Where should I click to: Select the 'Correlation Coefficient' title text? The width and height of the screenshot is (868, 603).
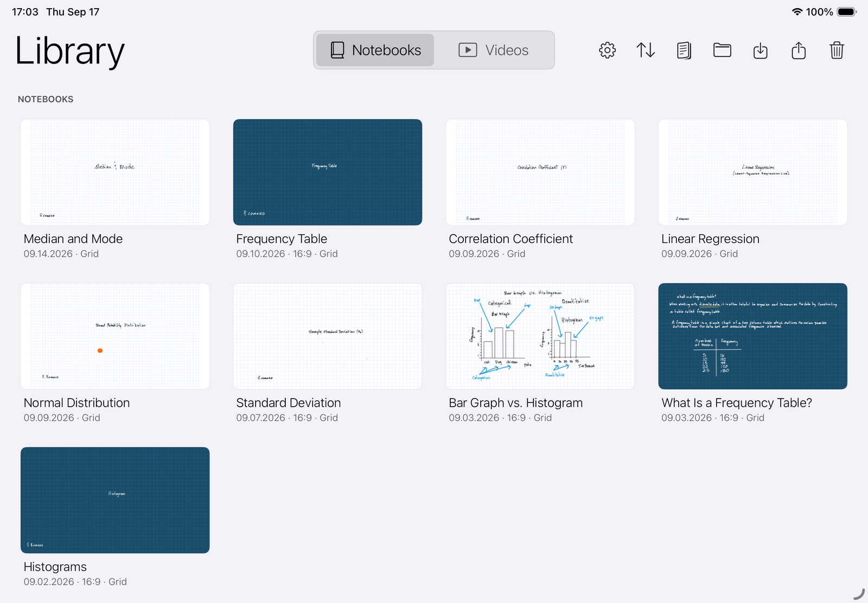(x=511, y=239)
